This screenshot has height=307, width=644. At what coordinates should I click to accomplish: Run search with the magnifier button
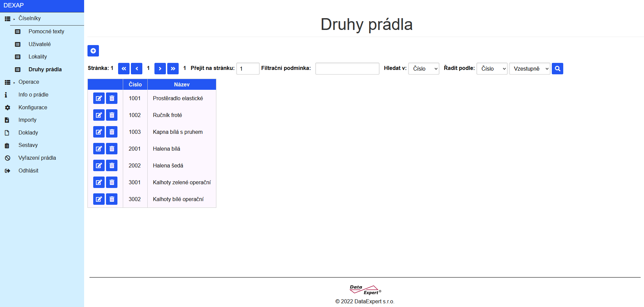[x=557, y=69]
